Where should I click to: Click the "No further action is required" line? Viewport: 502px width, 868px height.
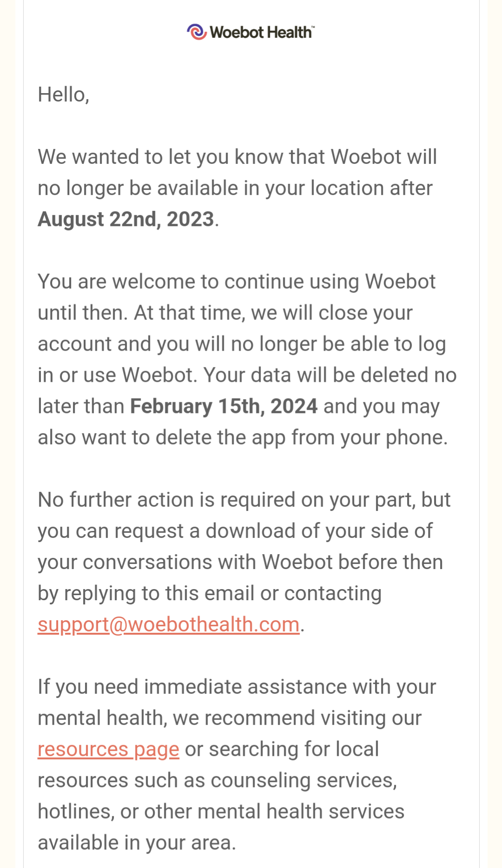244,500
